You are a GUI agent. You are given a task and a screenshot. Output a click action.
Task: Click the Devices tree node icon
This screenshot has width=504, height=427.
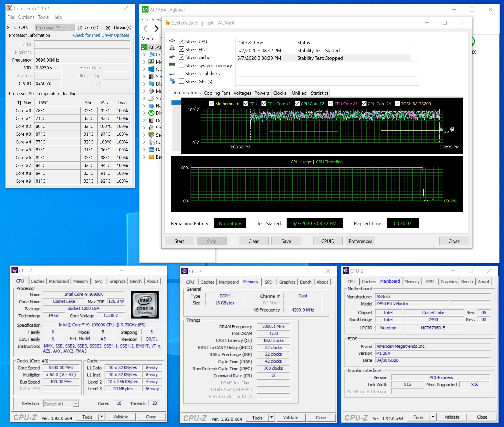(151, 120)
